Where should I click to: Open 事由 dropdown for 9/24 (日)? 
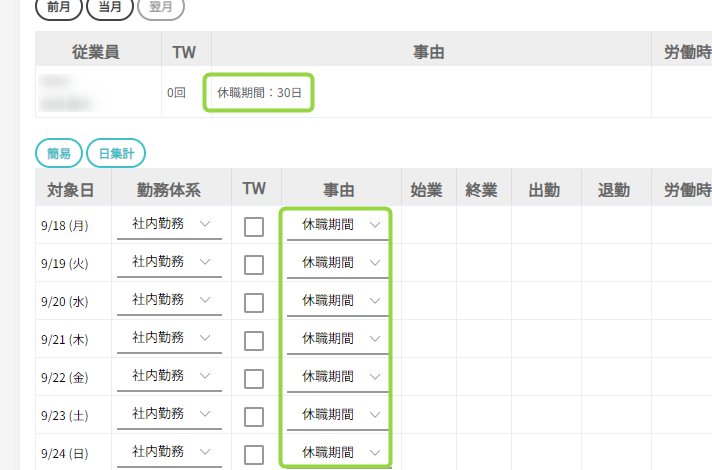[337, 452]
